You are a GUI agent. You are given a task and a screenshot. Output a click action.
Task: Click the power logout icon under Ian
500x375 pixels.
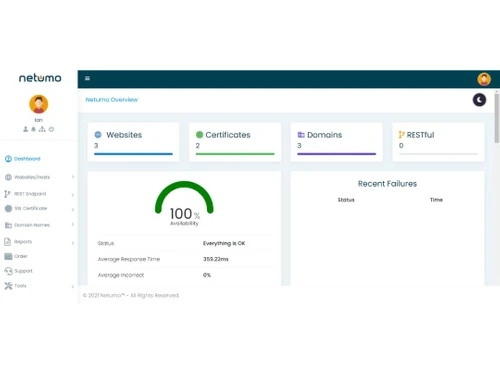click(x=51, y=129)
